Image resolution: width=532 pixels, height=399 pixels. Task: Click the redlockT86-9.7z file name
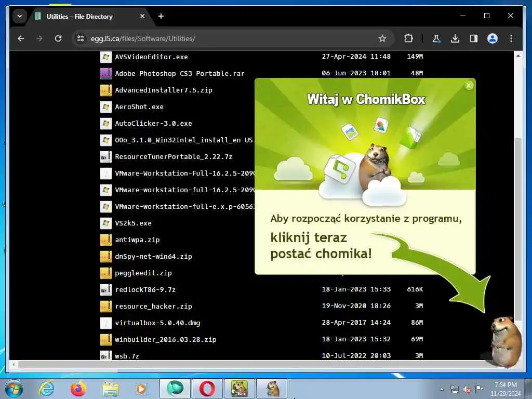tap(145, 290)
